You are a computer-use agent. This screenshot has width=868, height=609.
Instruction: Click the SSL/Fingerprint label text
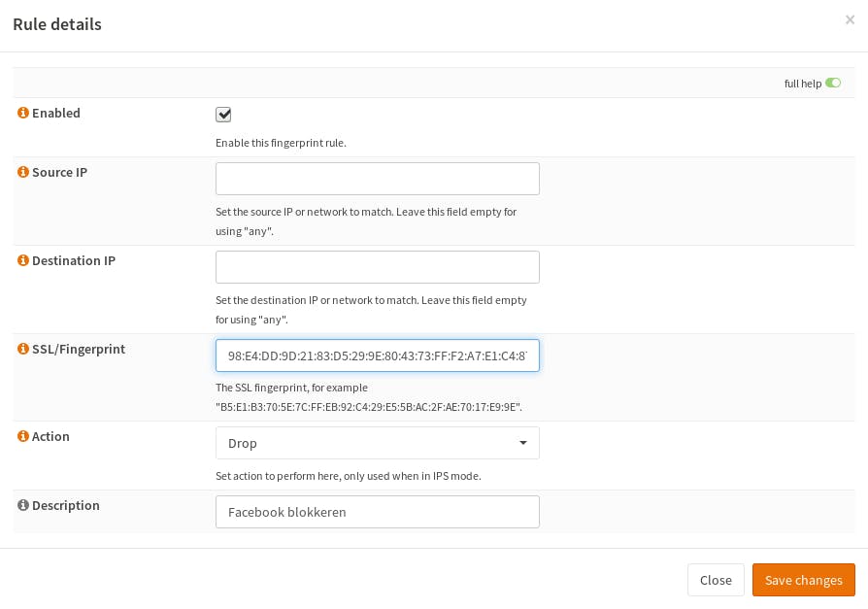click(x=79, y=349)
